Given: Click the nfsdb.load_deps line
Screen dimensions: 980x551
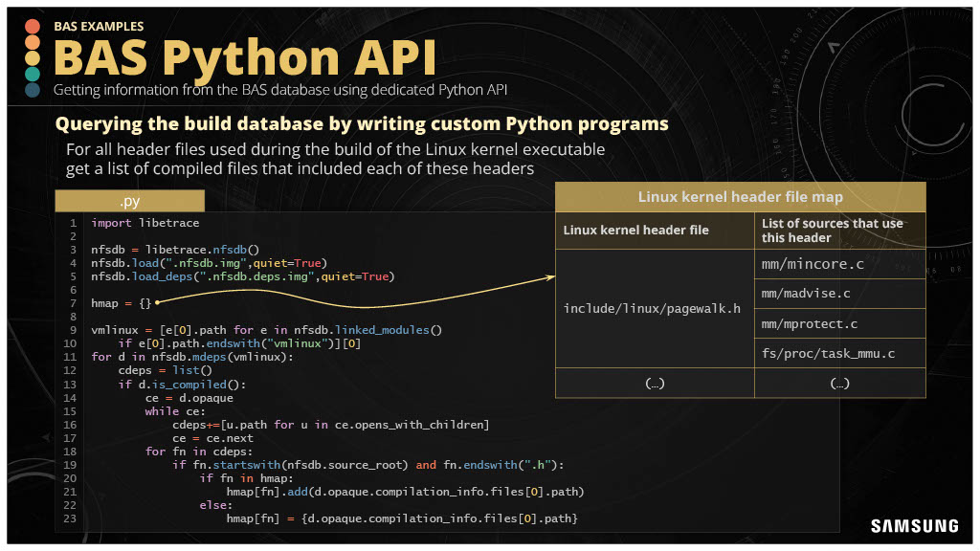Looking at the screenshot, I should 242,276.
